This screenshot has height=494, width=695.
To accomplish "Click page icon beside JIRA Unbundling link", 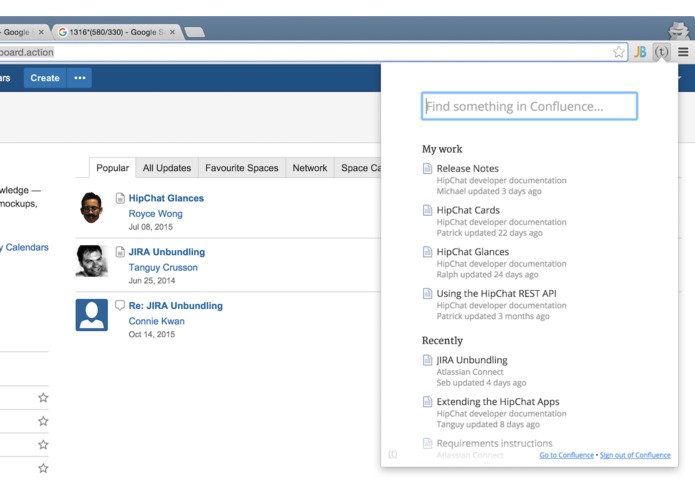I will click(120, 252).
